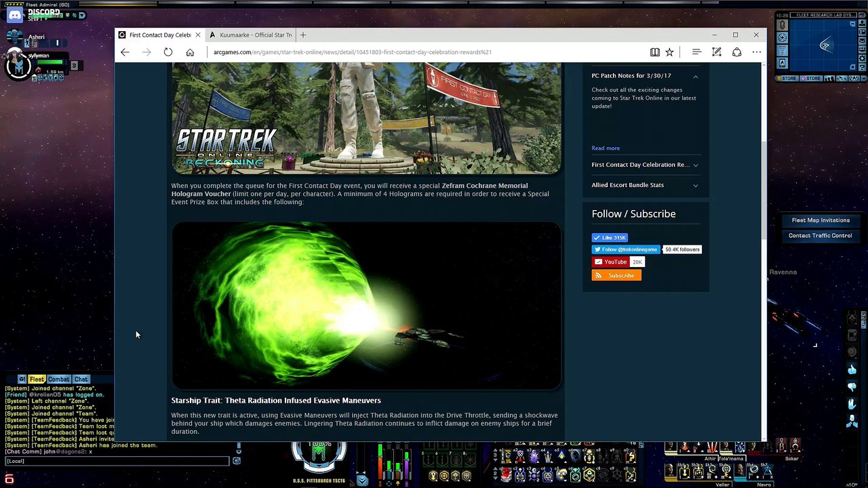Click the ship icon on the minimap

click(x=825, y=45)
